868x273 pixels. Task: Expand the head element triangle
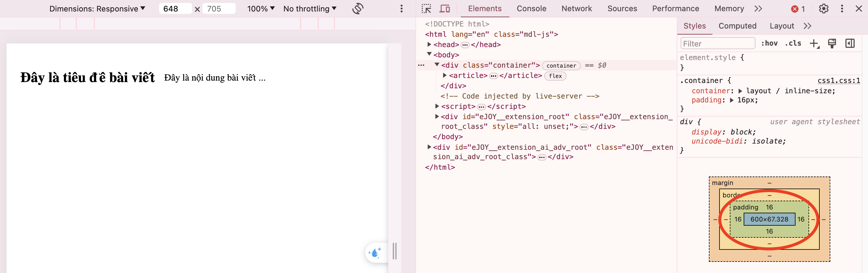click(429, 44)
